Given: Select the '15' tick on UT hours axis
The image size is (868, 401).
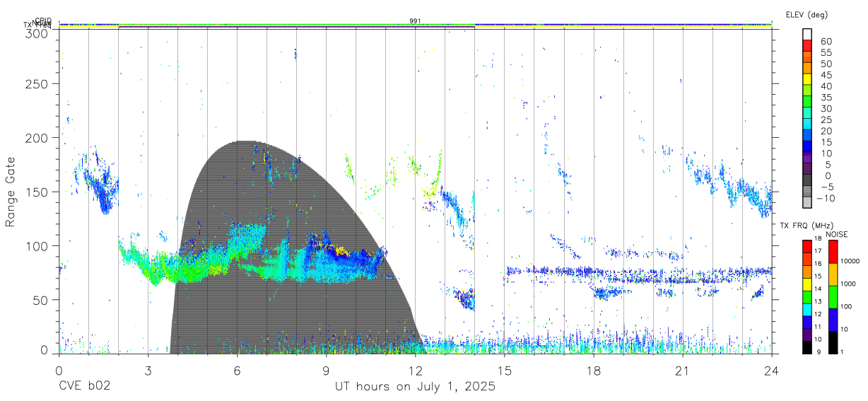Looking at the screenshot, I should coord(505,370).
